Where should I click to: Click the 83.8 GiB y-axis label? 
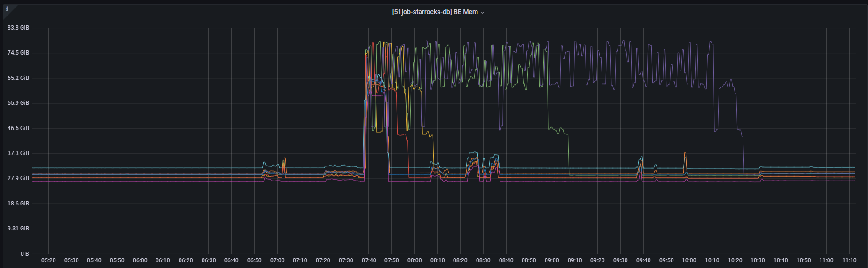coord(18,28)
